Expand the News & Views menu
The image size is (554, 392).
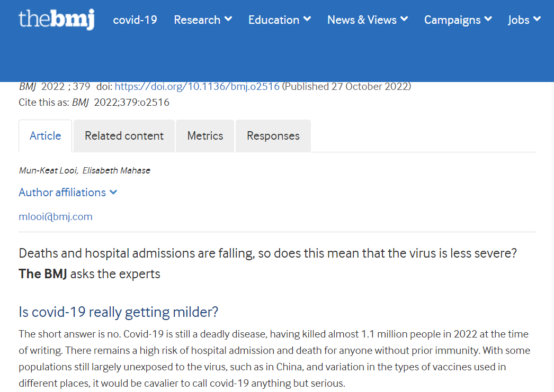(368, 20)
